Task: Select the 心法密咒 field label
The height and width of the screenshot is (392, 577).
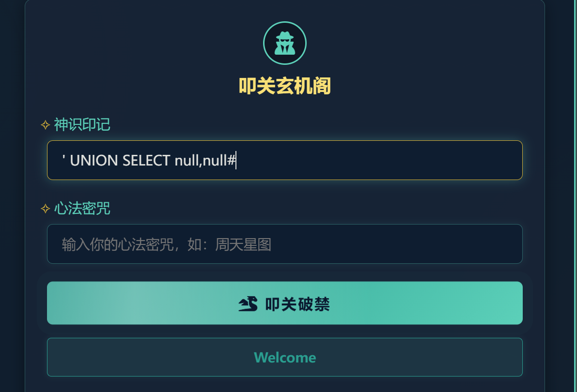Action: pyautogui.click(x=82, y=209)
